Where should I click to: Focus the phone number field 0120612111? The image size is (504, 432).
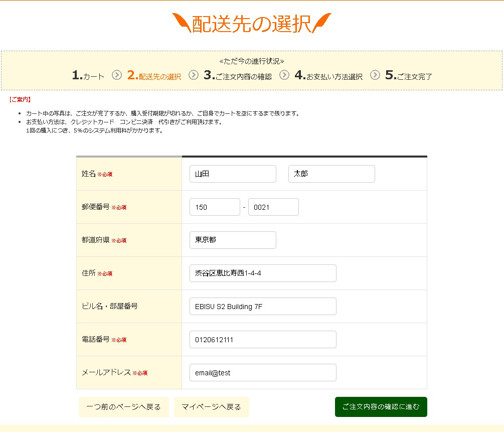click(x=263, y=340)
